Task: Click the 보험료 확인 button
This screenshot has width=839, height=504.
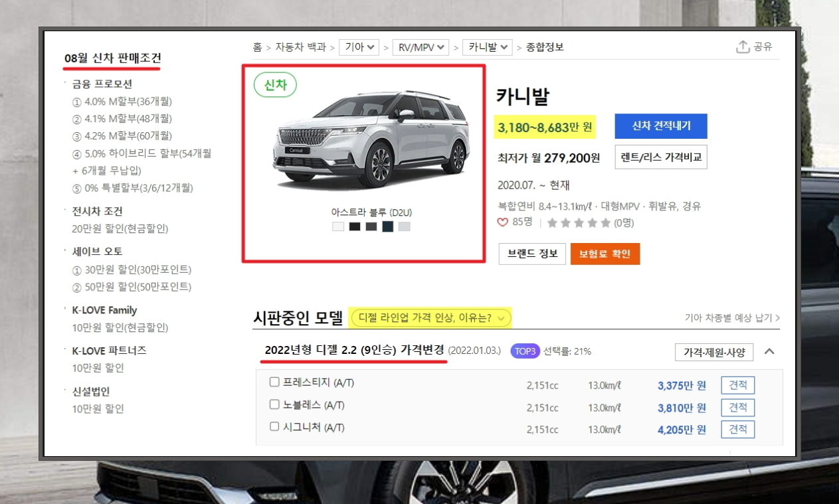Action: point(605,254)
